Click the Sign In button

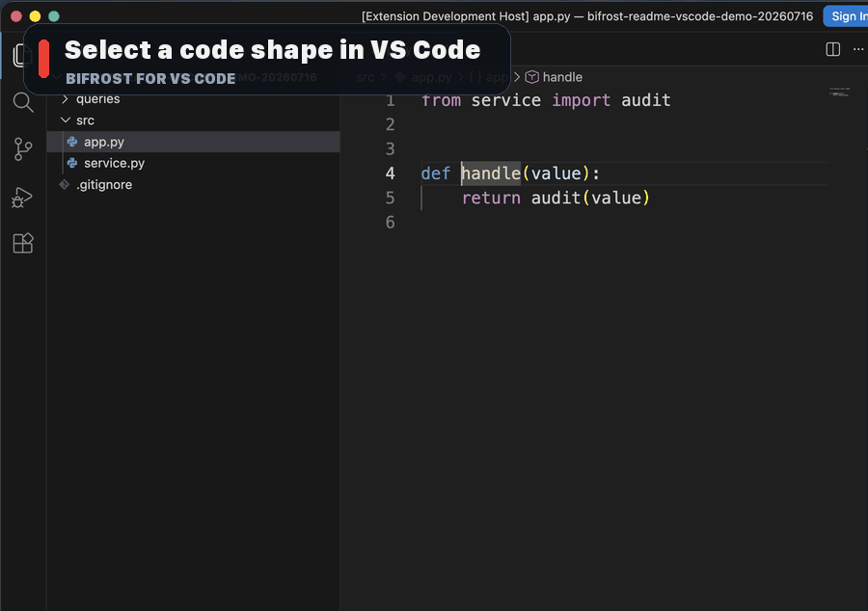846,16
